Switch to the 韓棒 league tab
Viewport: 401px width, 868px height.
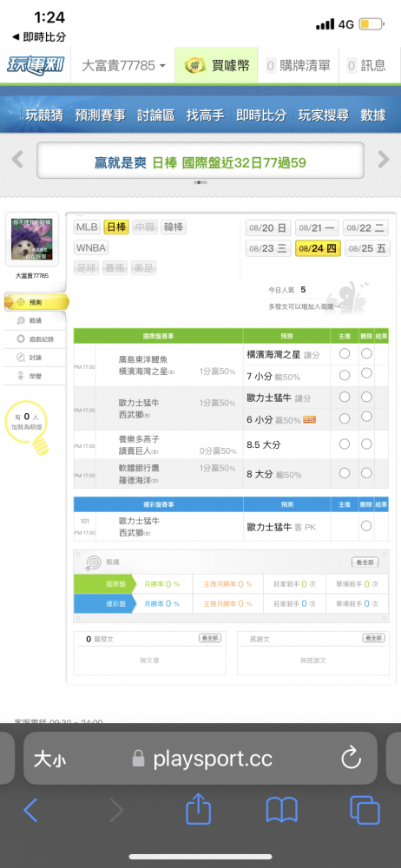click(x=174, y=227)
